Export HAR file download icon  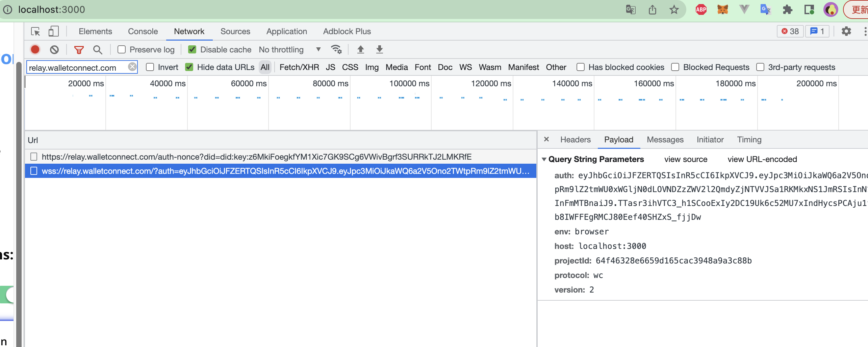380,49
